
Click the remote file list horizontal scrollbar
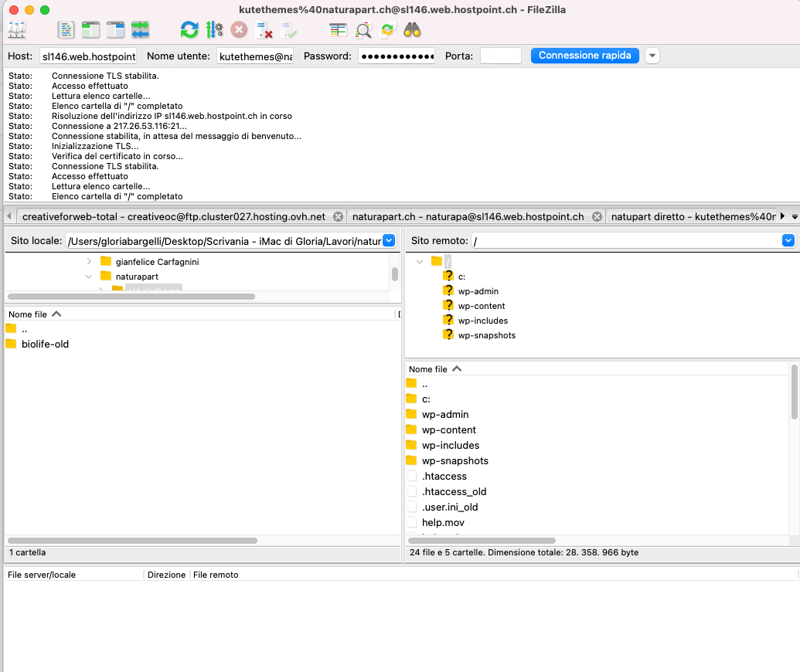(482, 541)
